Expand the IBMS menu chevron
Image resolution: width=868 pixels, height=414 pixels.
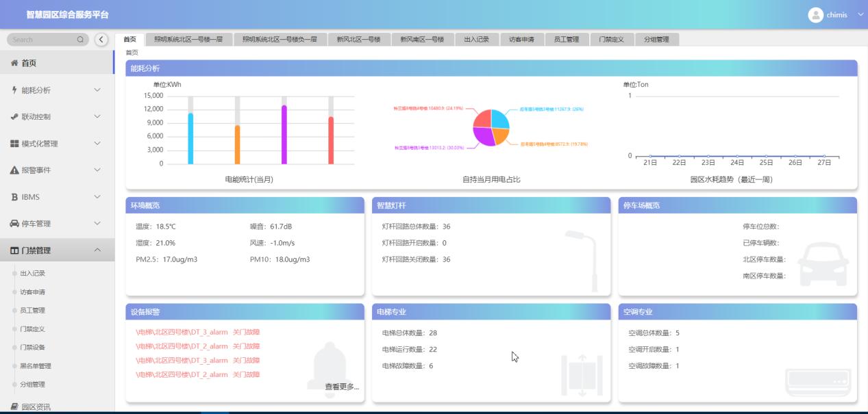[97, 197]
